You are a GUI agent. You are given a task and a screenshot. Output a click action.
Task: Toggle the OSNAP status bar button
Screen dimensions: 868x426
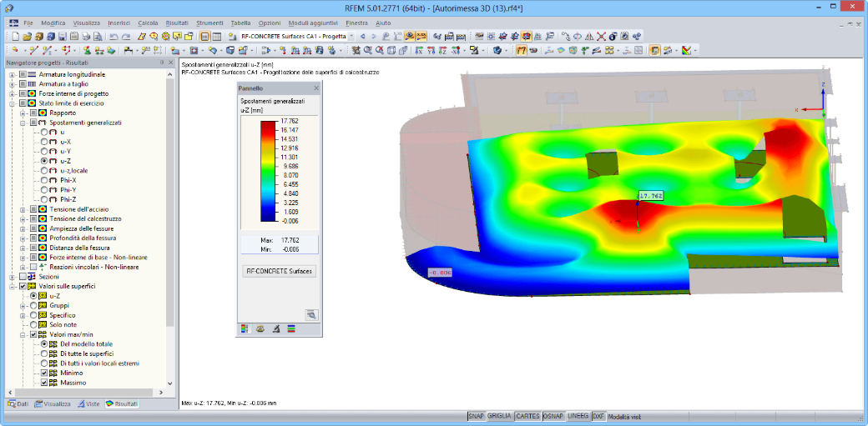click(553, 416)
